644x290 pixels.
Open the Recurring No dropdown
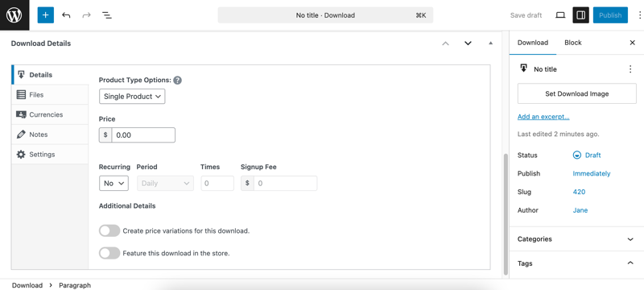click(x=114, y=183)
